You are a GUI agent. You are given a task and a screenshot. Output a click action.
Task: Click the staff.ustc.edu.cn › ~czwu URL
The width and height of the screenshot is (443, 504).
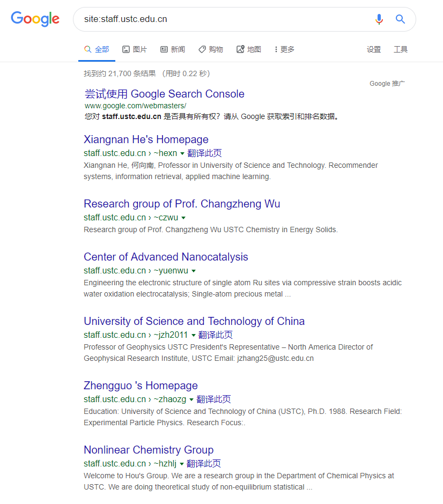131,217
